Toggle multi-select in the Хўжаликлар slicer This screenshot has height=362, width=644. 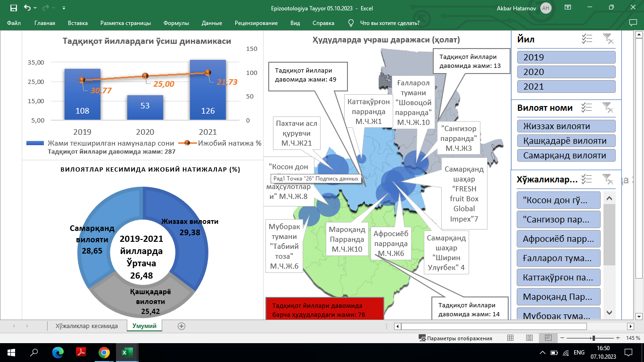coord(586,179)
